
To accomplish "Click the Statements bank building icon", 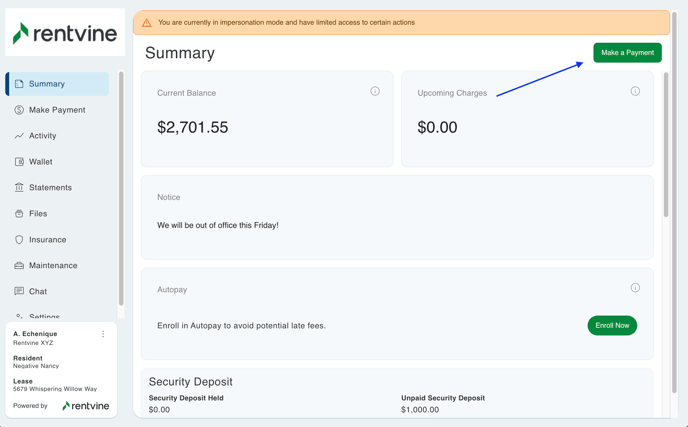I will (19, 188).
